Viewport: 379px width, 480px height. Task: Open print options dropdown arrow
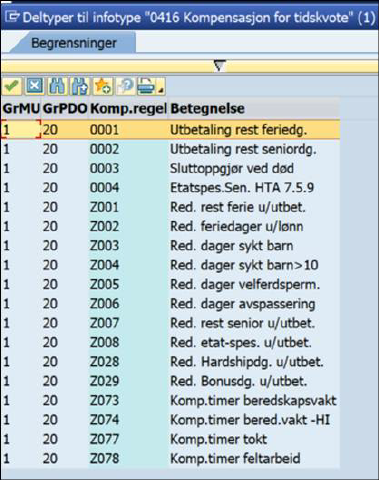click(x=161, y=90)
